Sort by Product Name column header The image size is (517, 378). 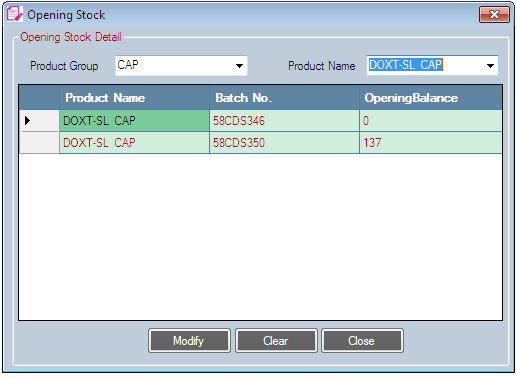tap(134, 98)
